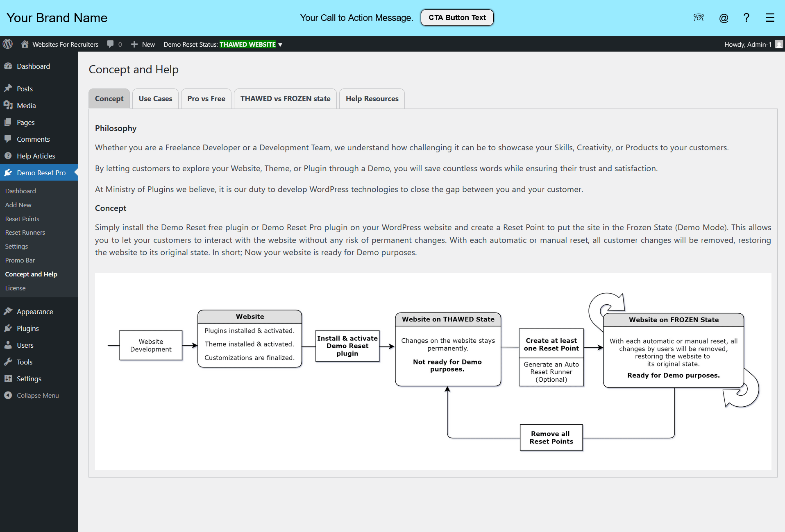Expand Demo Reset Status dropdown arrow

(x=280, y=45)
